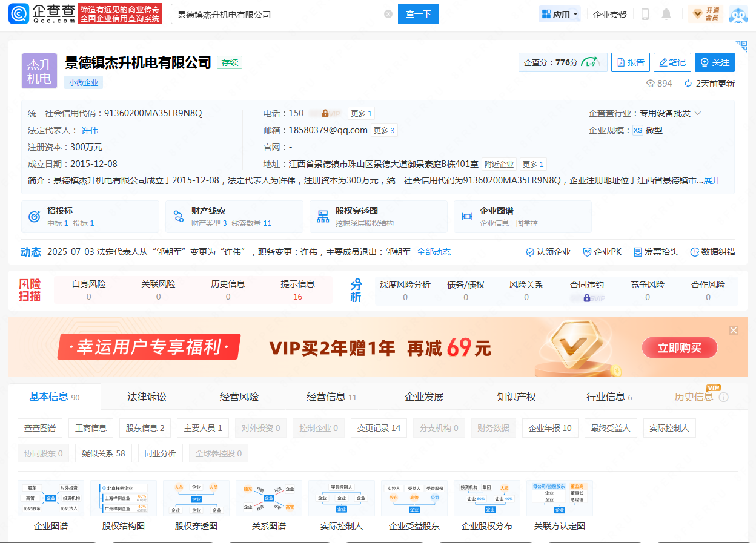Click the mobile phone icon in header
The image size is (756, 543).
(x=645, y=14)
